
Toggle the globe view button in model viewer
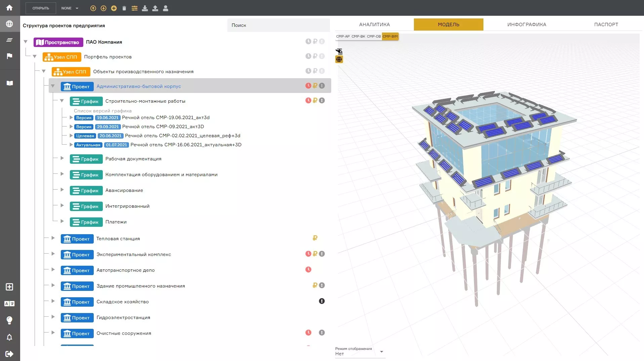click(339, 59)
